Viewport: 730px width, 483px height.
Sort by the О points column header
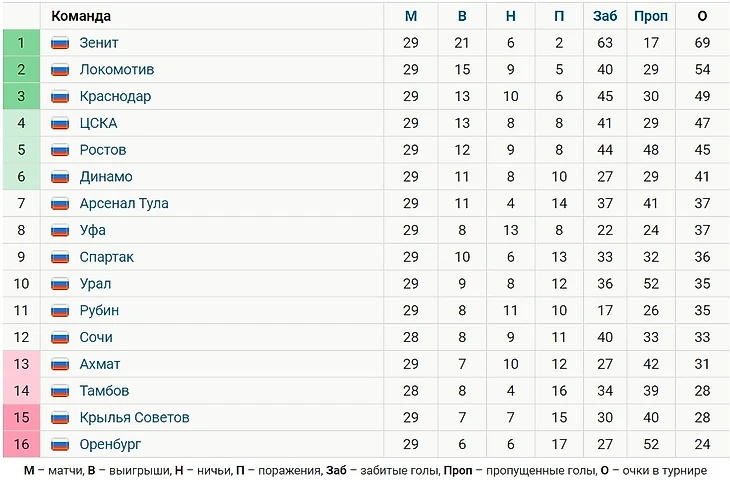pos(701,16)
